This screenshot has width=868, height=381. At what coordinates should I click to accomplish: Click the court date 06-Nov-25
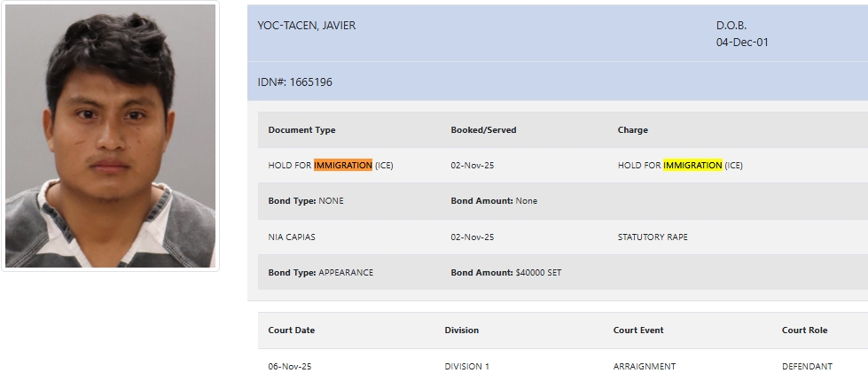pyautogui.click(x=288, y=367)
